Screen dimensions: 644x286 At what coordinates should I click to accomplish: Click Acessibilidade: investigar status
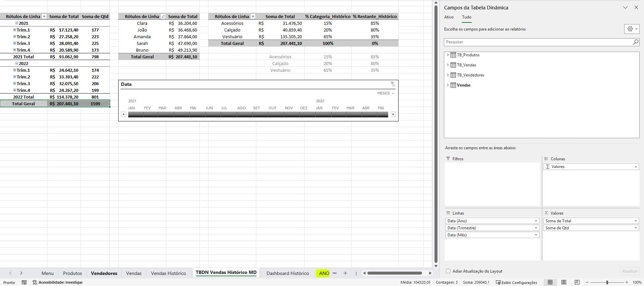coord(57,282)
